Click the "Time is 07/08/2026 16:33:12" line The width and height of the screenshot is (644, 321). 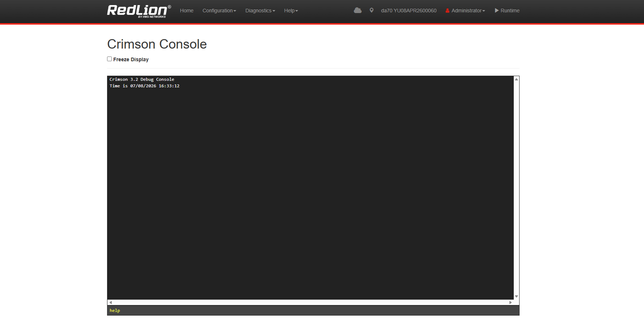(x=144, y=86)
